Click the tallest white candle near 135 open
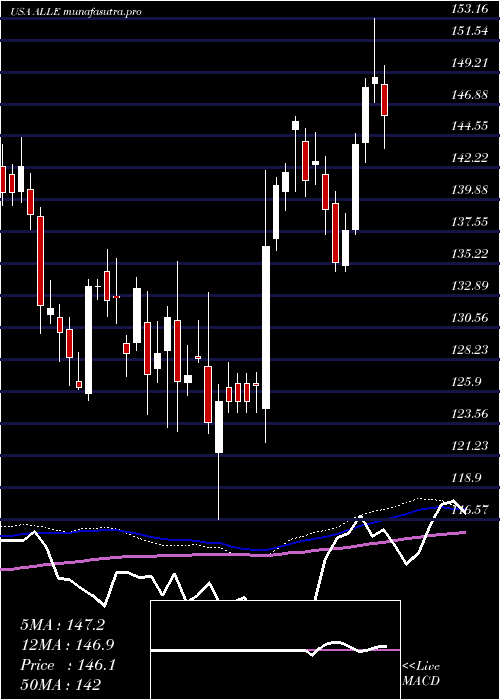 click(x=266, y=327)
